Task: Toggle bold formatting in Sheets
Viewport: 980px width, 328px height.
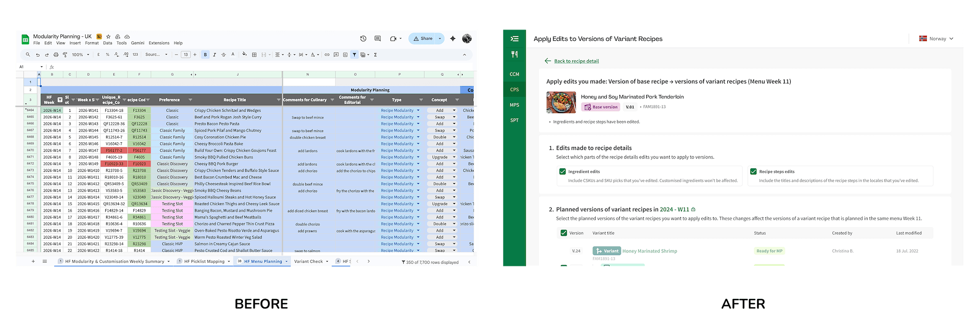Action: pyautogui.click(x=205, y=55)
